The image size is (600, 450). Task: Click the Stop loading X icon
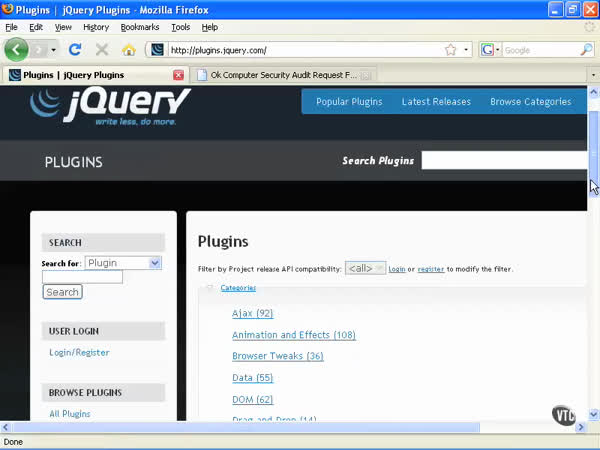[102, 49]
